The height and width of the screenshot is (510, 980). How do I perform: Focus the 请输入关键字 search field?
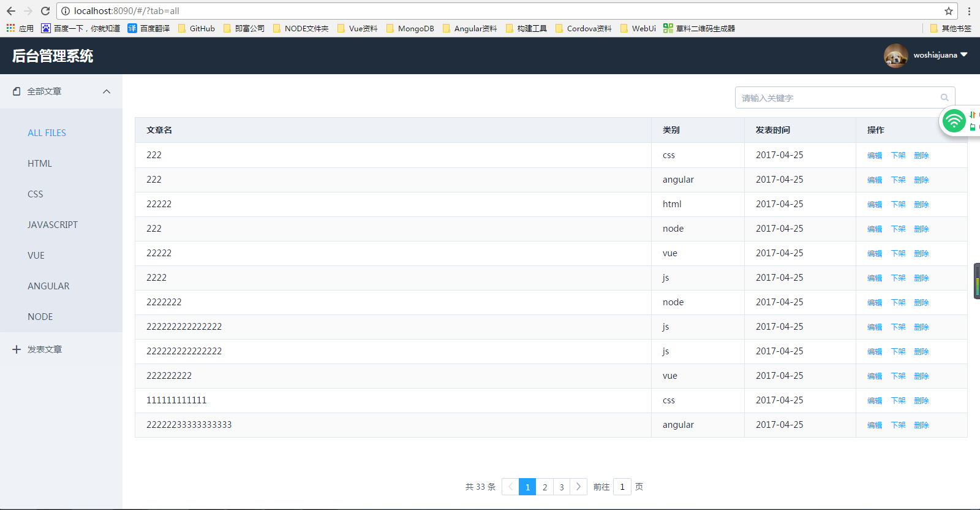[845, 97]
